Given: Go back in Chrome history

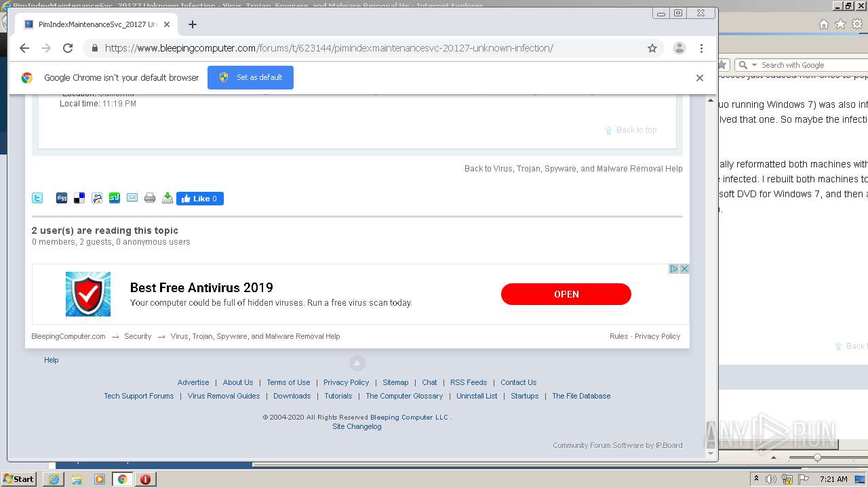Looking at the screenshot, I should point(24,48).
